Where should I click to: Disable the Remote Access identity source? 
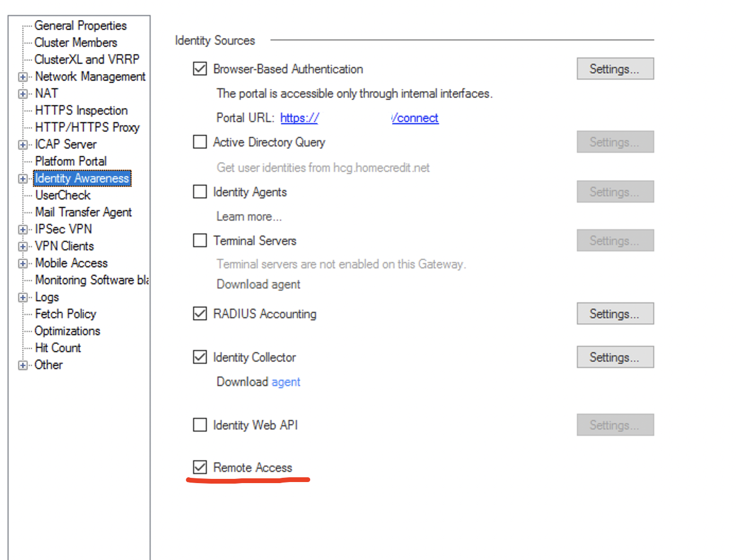click(x=199, y=467)
